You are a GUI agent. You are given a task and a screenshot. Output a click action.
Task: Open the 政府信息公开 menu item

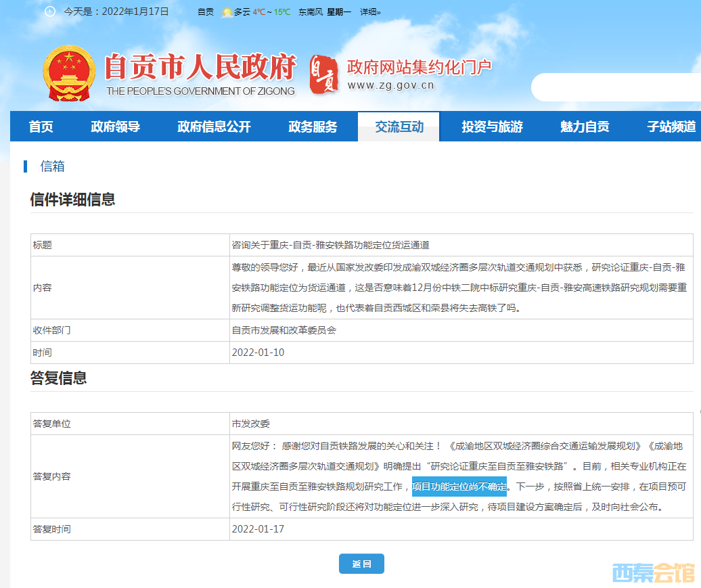click(214, 127)
